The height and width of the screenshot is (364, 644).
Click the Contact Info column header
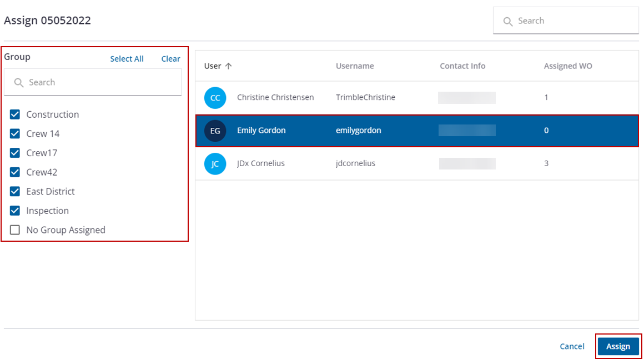click(462, 66)
